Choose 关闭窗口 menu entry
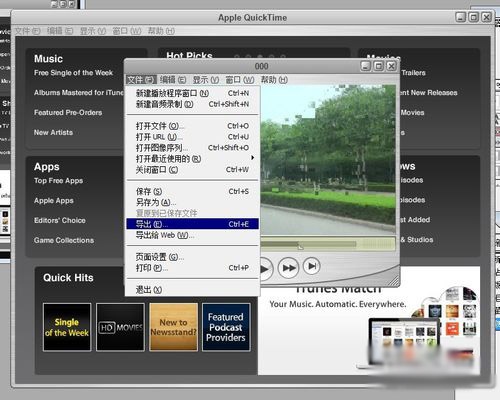 (192, 170)
